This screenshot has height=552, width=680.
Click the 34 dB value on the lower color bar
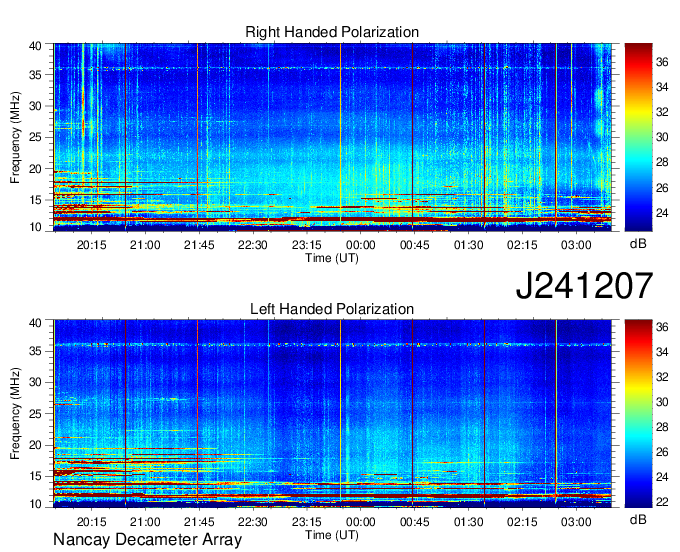tap(662, 352)
